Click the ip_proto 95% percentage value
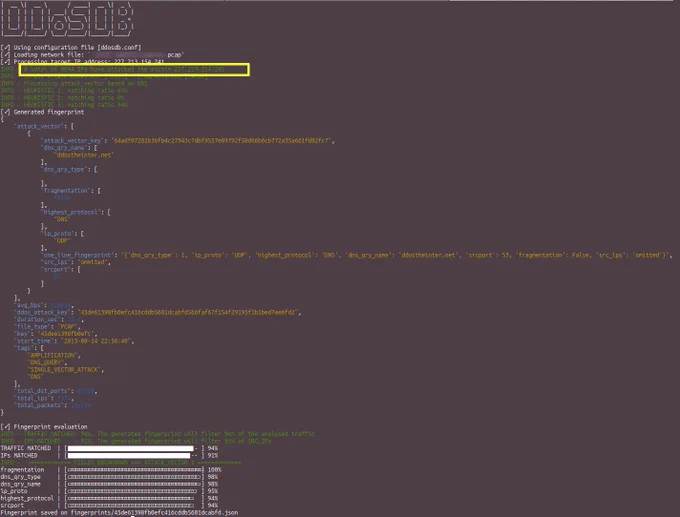 click(213, 491)
